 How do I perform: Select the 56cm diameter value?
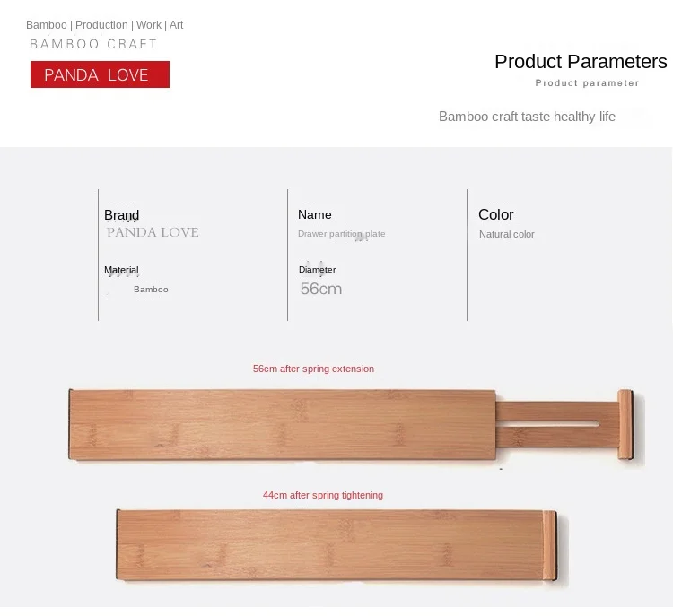pos(320,289)
